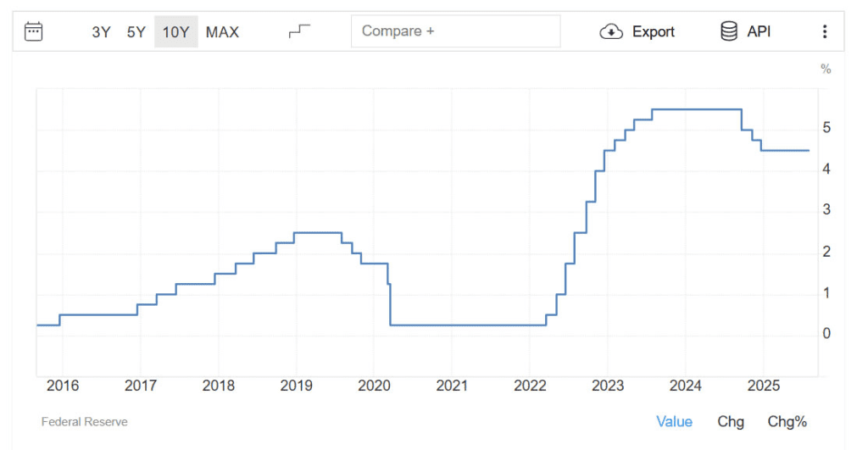Select the 3Y time range
The height and width of the screenshot is (450, 868).
(x=101, y=32)
